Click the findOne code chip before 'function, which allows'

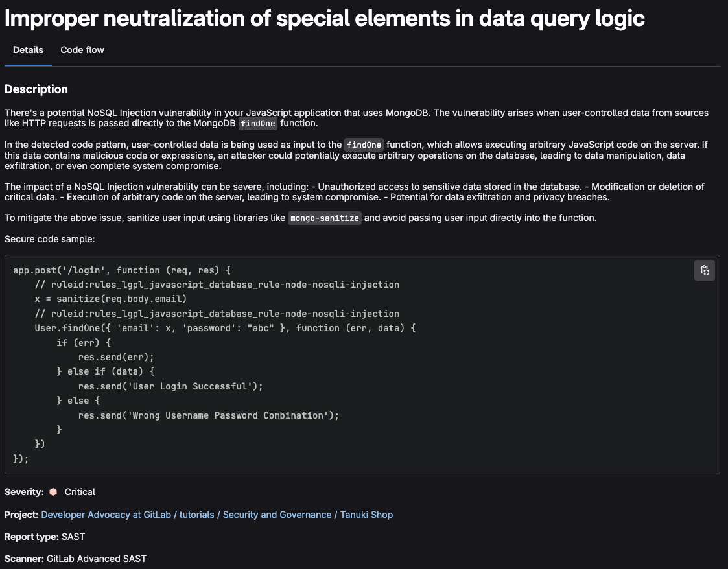point(364,145)
